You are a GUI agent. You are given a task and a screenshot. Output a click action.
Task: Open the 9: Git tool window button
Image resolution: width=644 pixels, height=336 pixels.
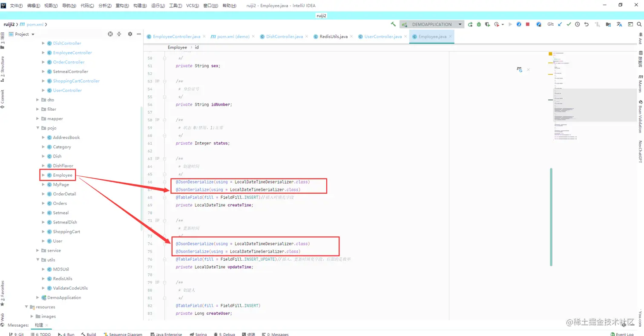point(16,334)
